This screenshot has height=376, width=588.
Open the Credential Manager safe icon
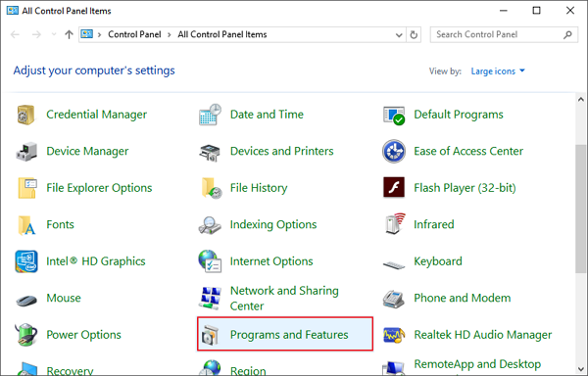26,115
